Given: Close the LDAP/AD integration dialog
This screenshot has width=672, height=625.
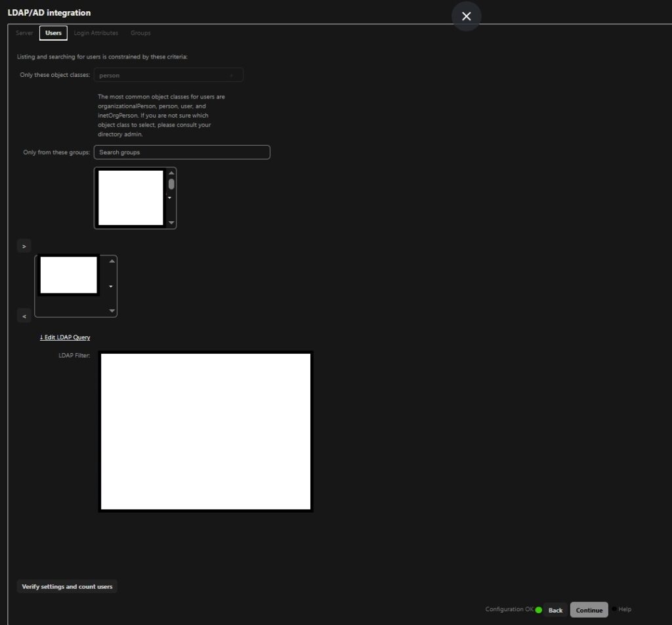Looking at the screenshot, I should coord(467,16).
